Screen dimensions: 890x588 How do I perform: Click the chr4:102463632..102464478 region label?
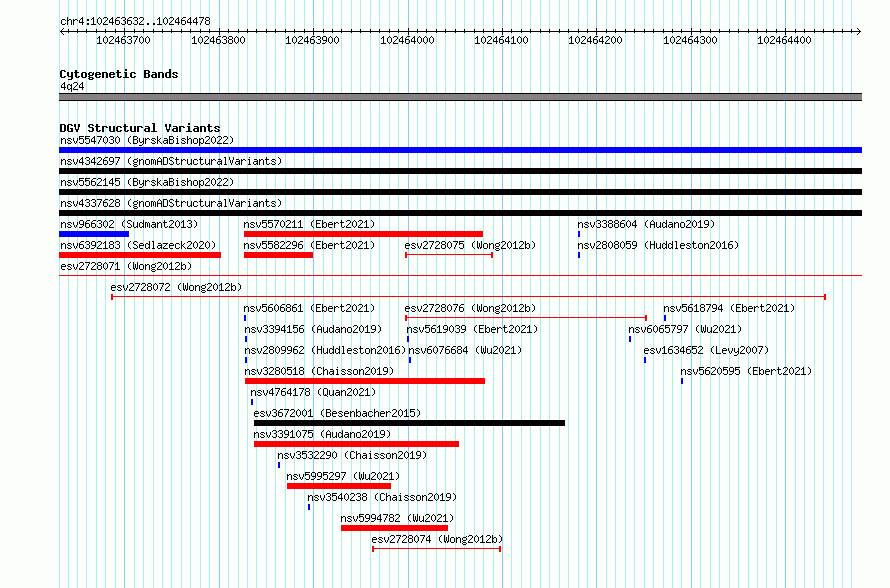coord(135,22)
